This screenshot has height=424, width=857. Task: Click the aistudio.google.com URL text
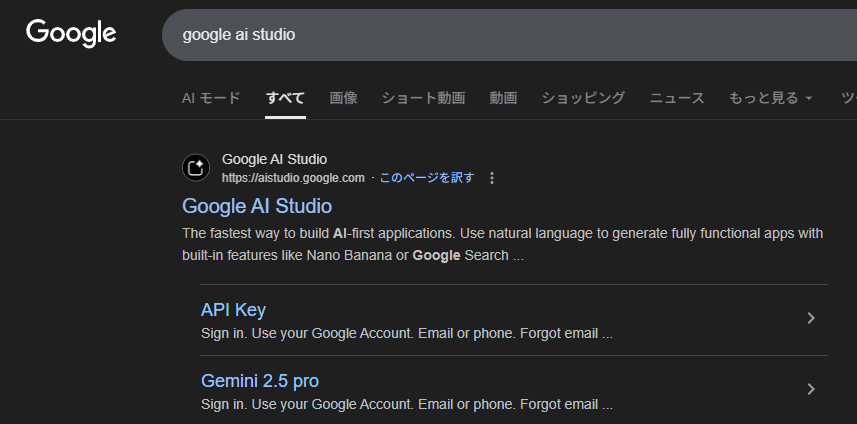click(x=293, y=178)
